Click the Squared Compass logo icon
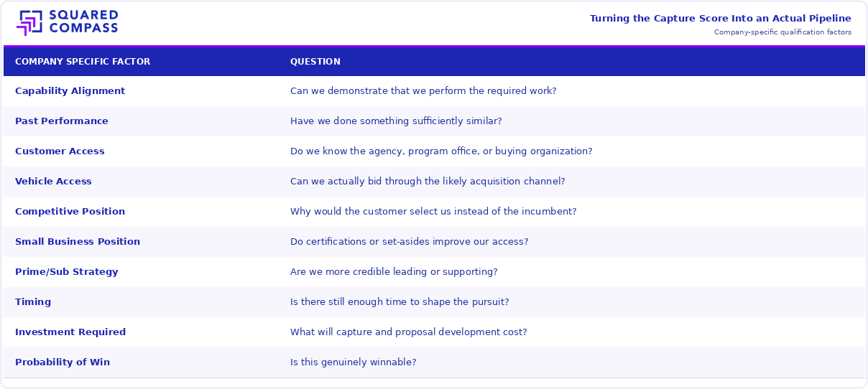The width and height of the screenshot is (868, 389). [30, 23]
